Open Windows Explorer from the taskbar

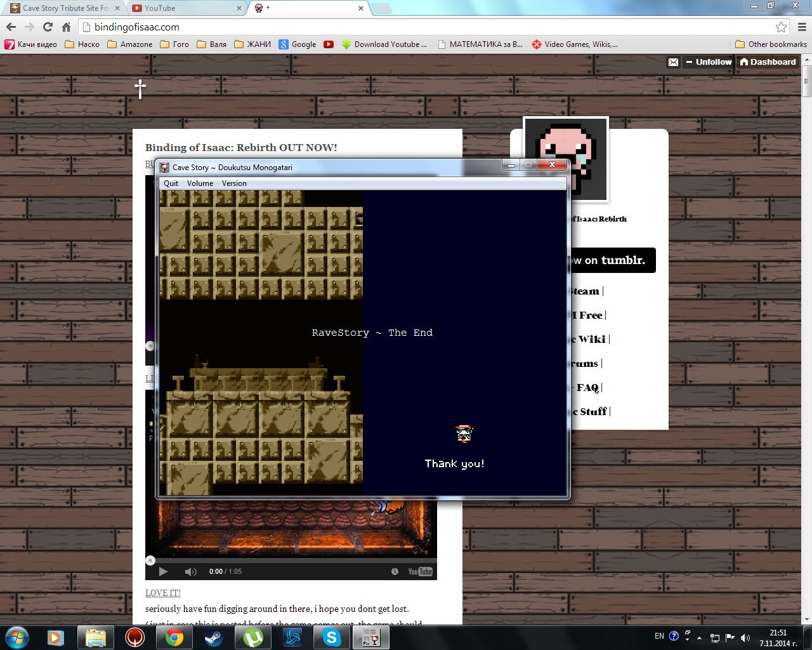(x=95, y=637)
